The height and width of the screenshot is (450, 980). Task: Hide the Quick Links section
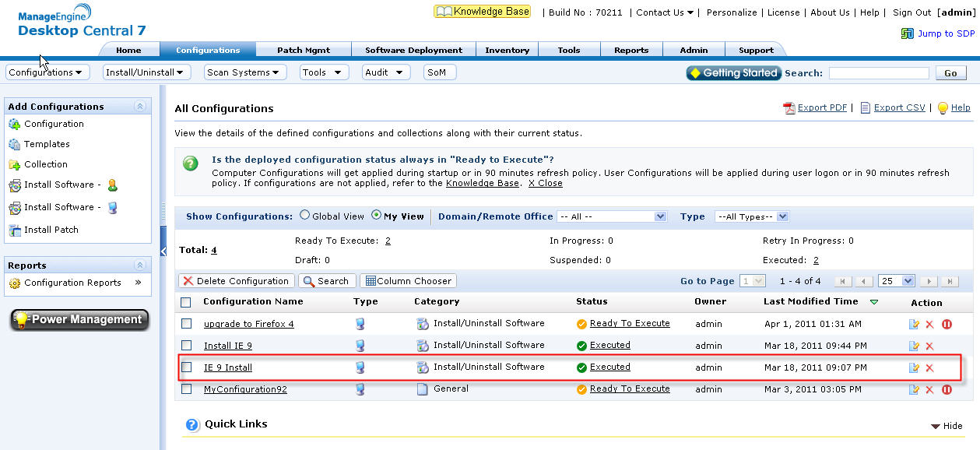pyautogui.click(x=947, y=426)
